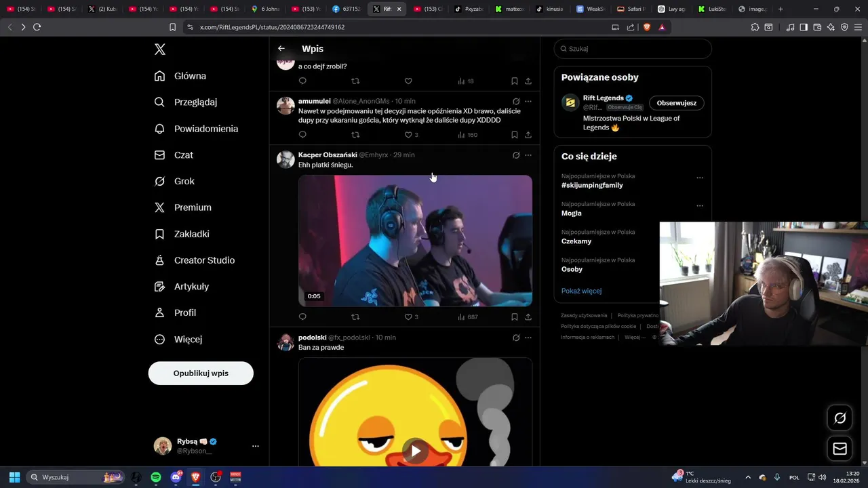Open floating messages envelope button
This screenshot has height=488, width=868.
[840, 449]
